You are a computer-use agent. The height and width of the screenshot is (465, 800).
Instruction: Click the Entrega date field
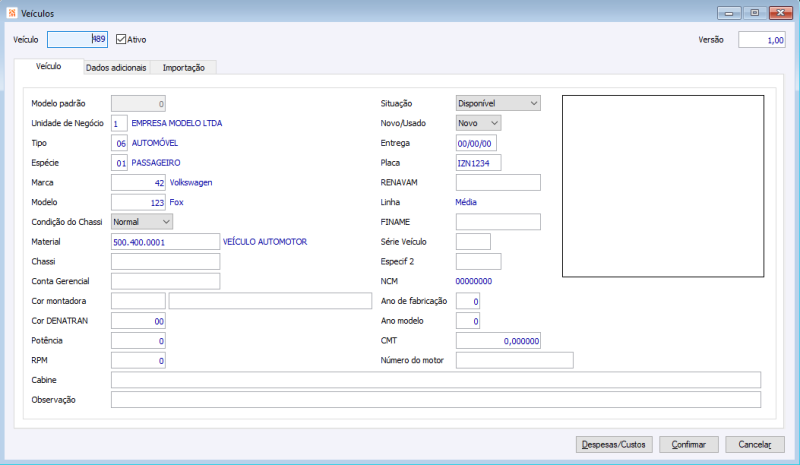pos(476,143)
